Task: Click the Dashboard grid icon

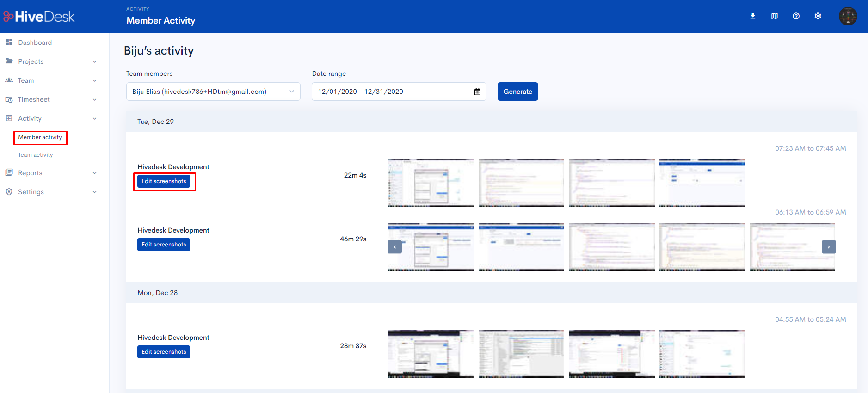Action: 9,42
